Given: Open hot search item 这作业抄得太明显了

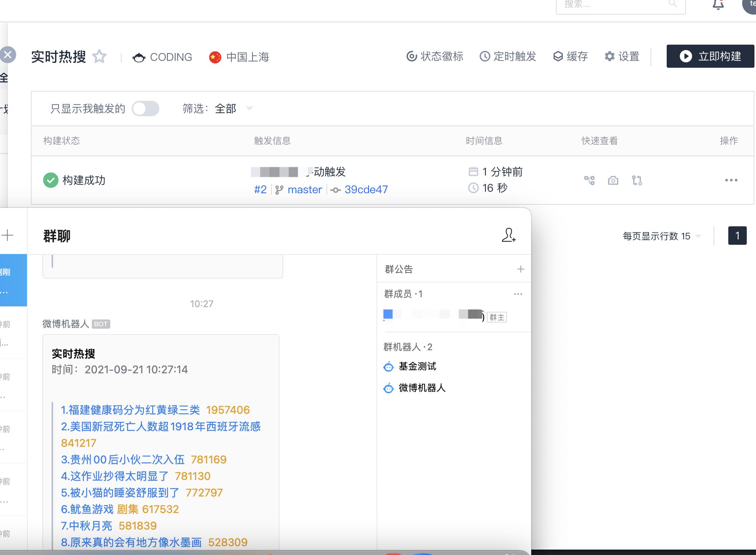Looking at the screenshot, I should point(115,476).
